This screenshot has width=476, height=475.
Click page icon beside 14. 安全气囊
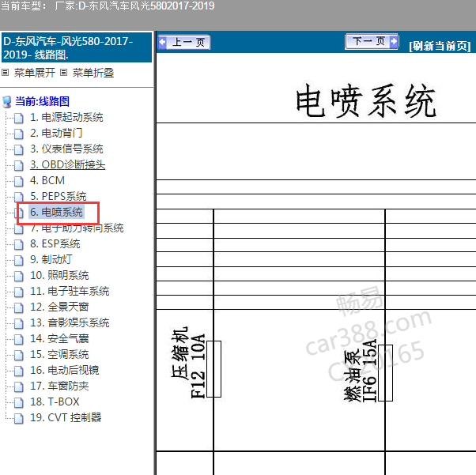click(x=19, y=339)
